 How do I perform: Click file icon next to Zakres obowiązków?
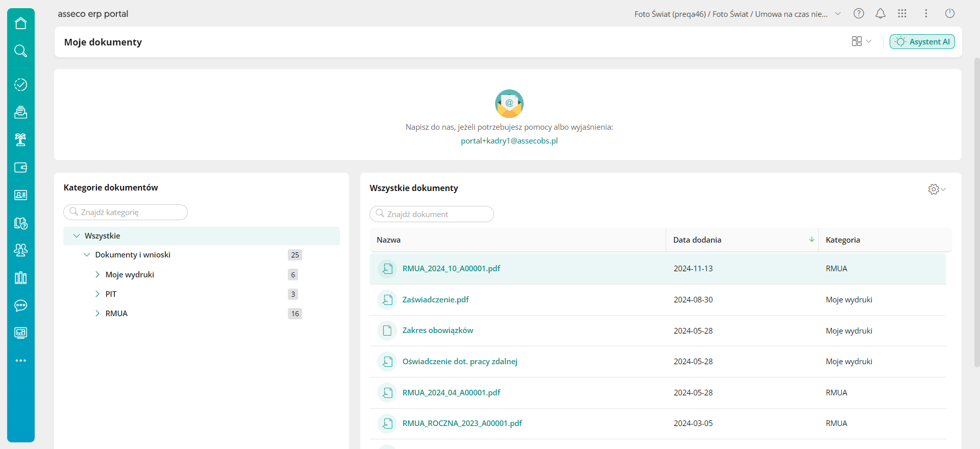pos(387,330)
